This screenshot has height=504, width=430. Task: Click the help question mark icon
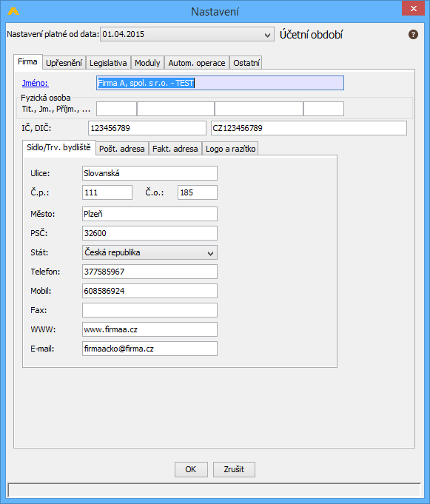[x=413, y=34]
